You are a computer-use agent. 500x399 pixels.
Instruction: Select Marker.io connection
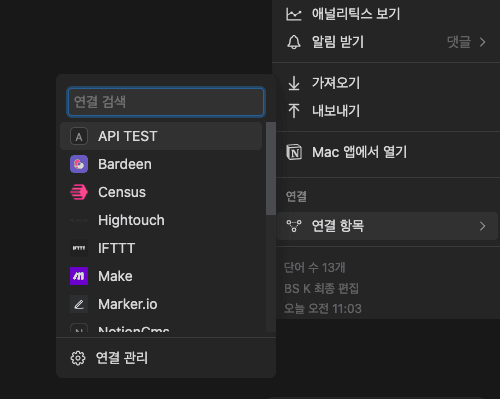coord(161,304)
